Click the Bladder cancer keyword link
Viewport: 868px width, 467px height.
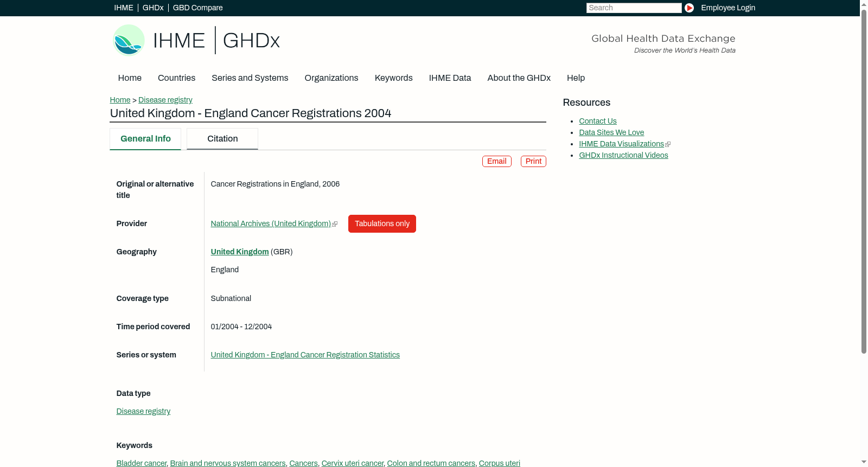[142, 463]
